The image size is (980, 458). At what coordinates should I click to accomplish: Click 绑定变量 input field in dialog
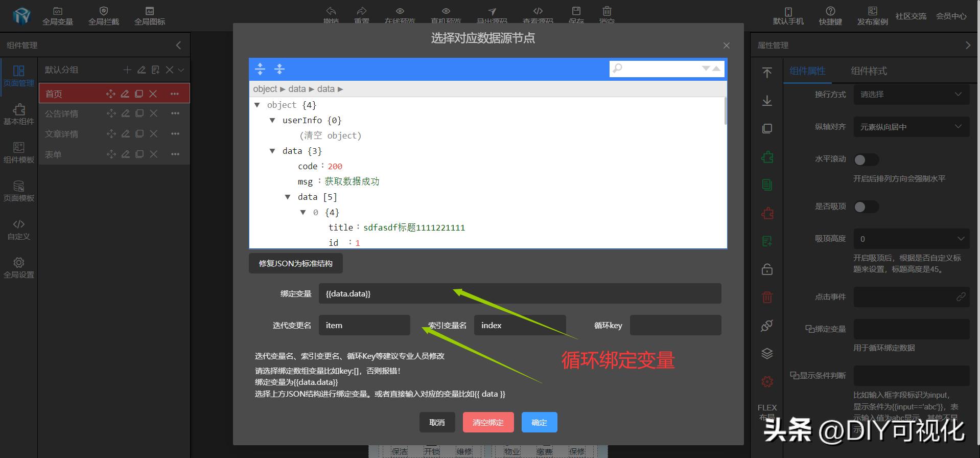[x=520, y=293]
